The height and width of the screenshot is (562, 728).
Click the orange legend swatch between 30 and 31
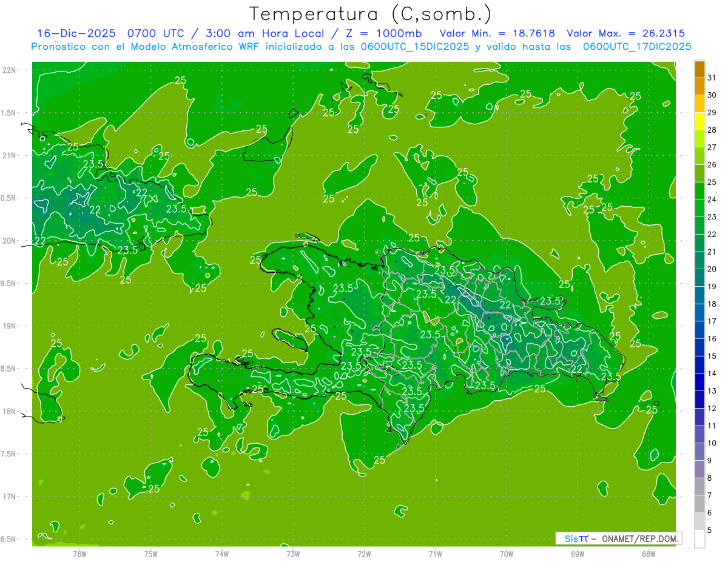(699, 86)
